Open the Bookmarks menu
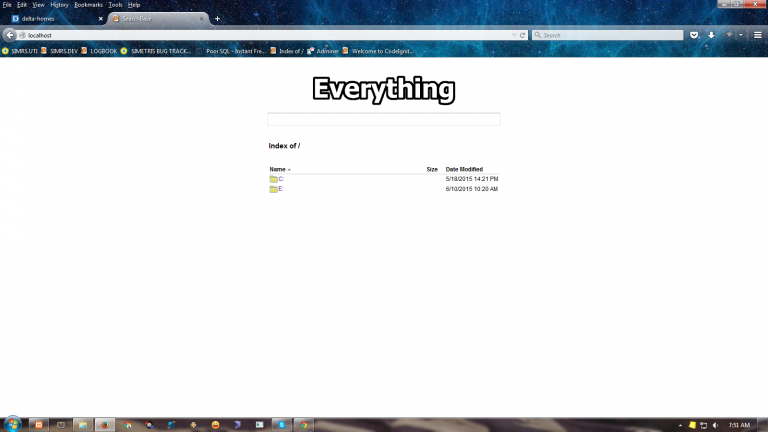The width and height of the screenshot is (768, 432). (88, 5)
